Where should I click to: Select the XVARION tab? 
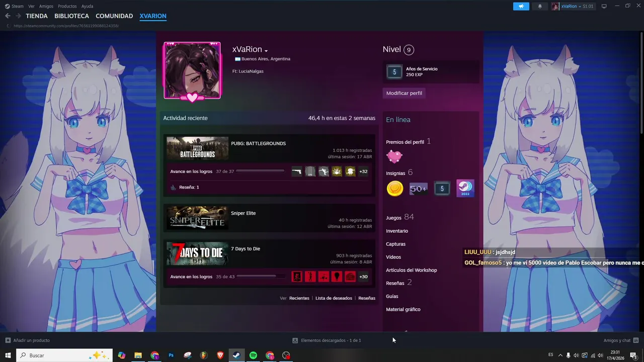[153, 16]
